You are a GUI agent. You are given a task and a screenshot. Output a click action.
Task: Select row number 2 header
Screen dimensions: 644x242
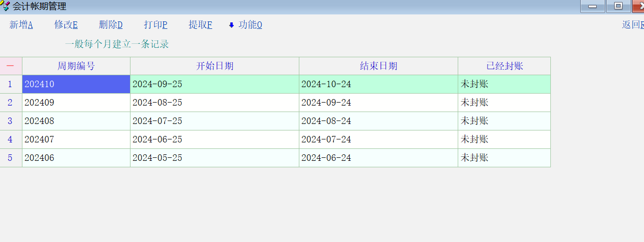pos(10,103)
